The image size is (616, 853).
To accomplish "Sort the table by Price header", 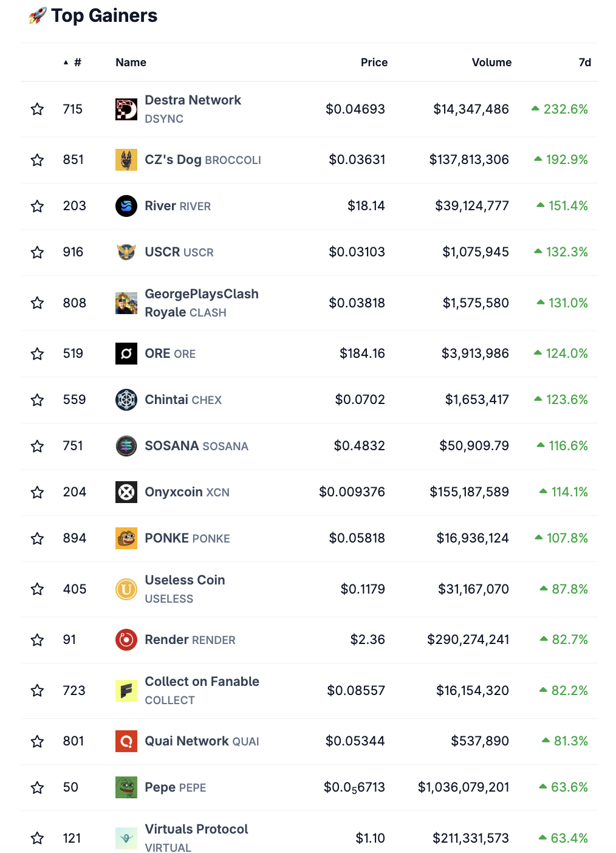I will click(374, 62).
